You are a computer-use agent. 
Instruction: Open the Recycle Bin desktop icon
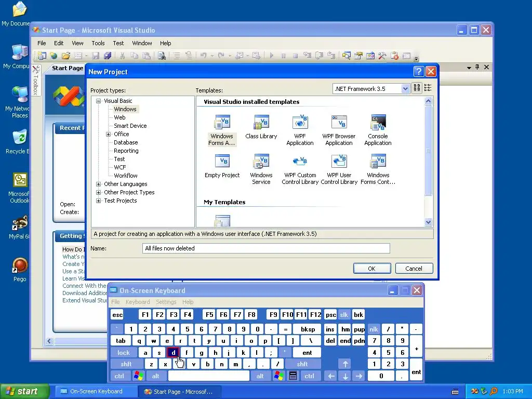[19, 142]
